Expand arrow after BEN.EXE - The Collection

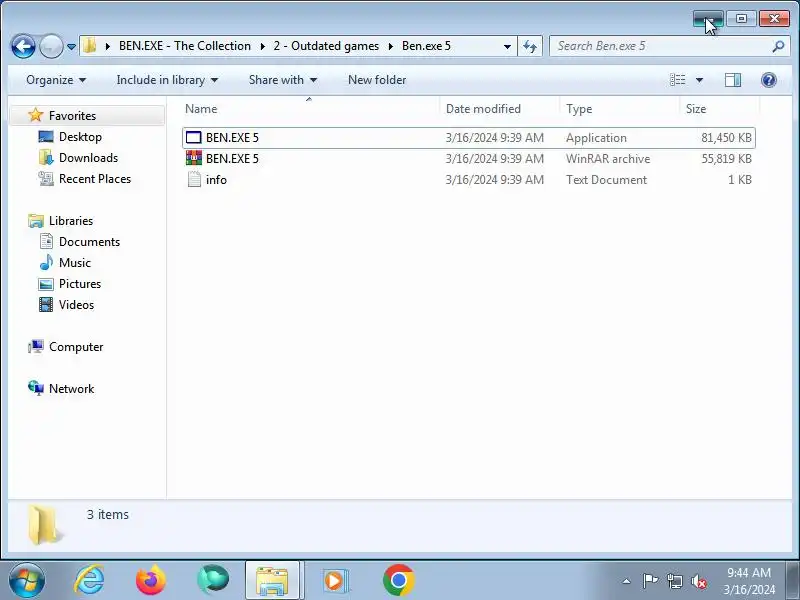click(x=262, y=46)
